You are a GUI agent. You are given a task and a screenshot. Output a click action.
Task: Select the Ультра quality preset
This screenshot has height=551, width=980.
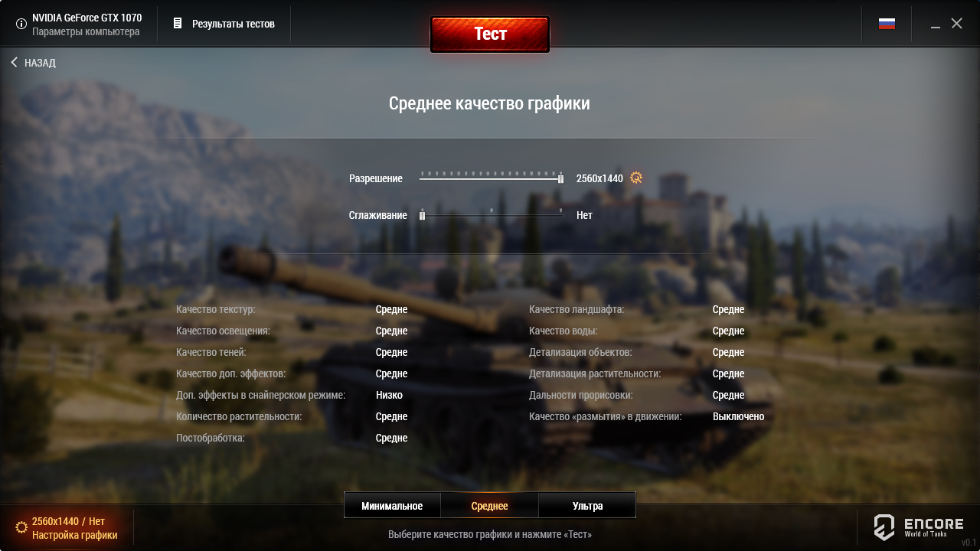587,506
